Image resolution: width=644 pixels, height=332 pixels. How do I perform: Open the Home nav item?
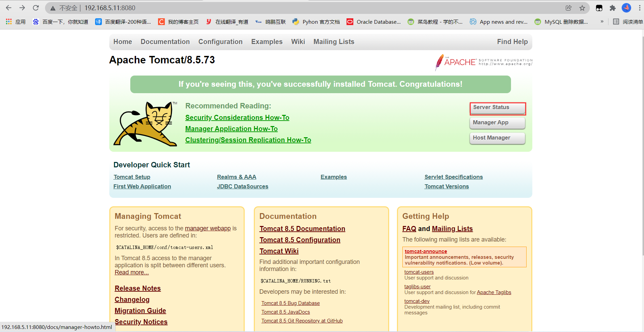[x=123, y=42]
